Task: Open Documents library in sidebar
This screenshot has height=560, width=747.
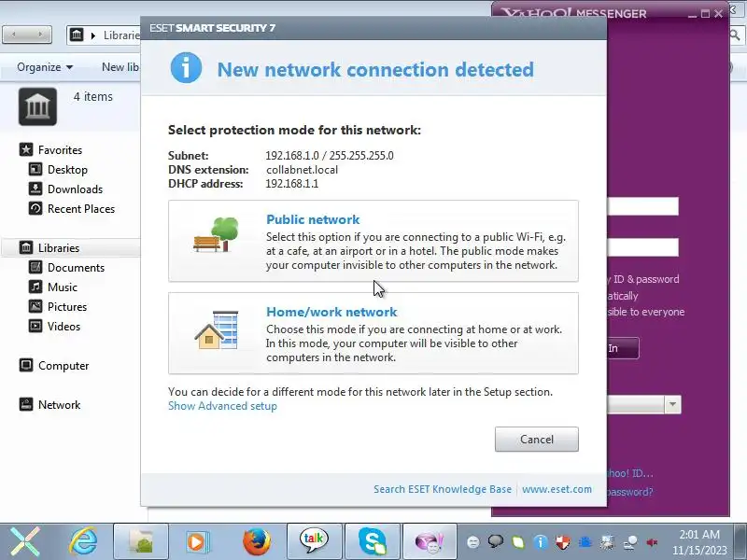Action: [76, 268]
